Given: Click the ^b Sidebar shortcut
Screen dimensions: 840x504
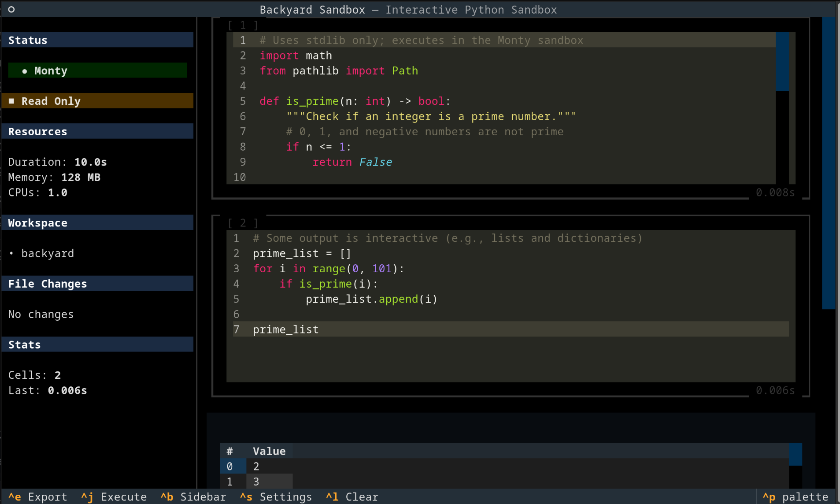Looking at the screenshot, I should coord(193,497).
